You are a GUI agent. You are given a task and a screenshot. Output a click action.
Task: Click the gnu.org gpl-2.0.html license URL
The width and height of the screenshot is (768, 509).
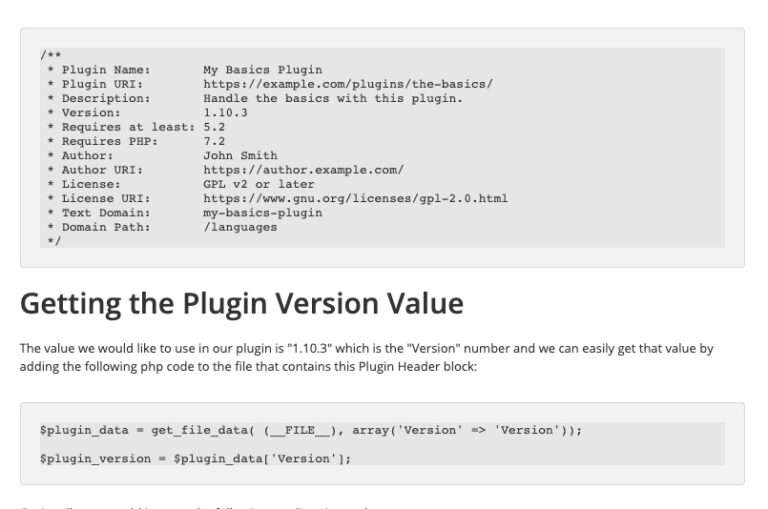(x=355, y=198)
